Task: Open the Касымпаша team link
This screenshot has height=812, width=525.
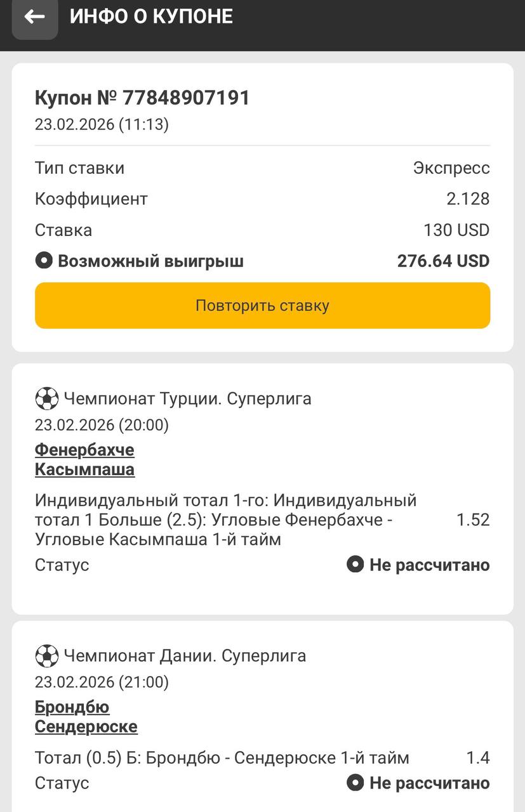Action: pyautogui.click(x=84, y=469)
